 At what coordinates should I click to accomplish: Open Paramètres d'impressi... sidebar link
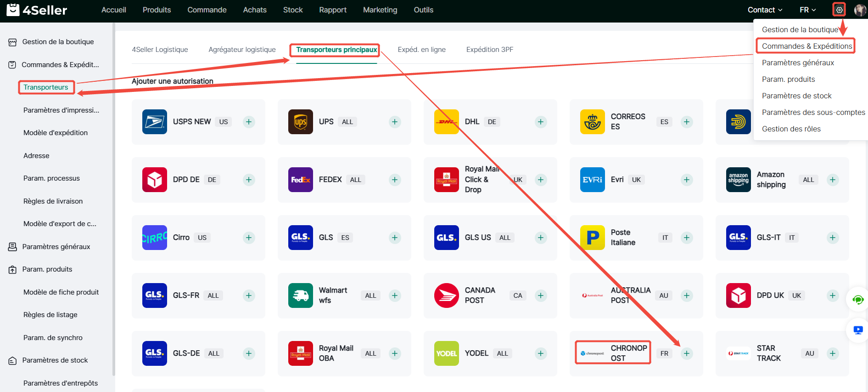coord(61,110)
